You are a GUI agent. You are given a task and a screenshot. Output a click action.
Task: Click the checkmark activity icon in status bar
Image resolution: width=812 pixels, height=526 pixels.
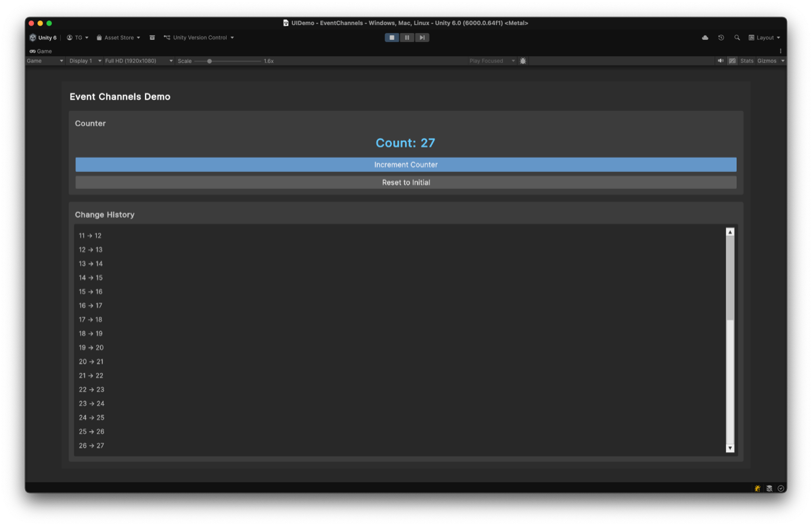[x=781, y=488]
